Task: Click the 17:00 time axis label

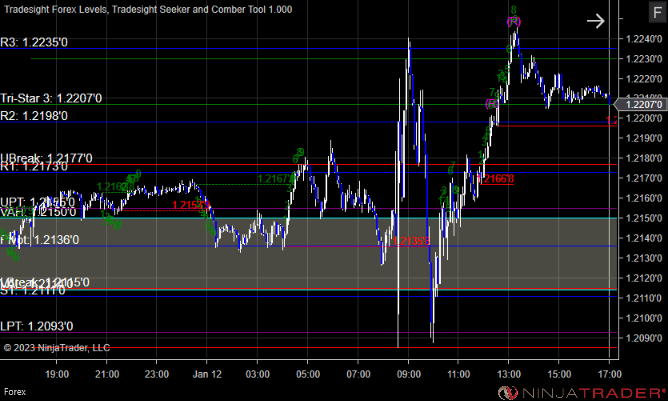Action: (609, 374)
